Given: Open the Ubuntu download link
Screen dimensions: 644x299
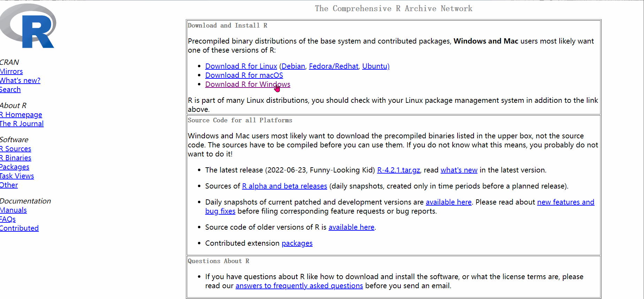Looking at the screenshot, I should tap(376, 66).
